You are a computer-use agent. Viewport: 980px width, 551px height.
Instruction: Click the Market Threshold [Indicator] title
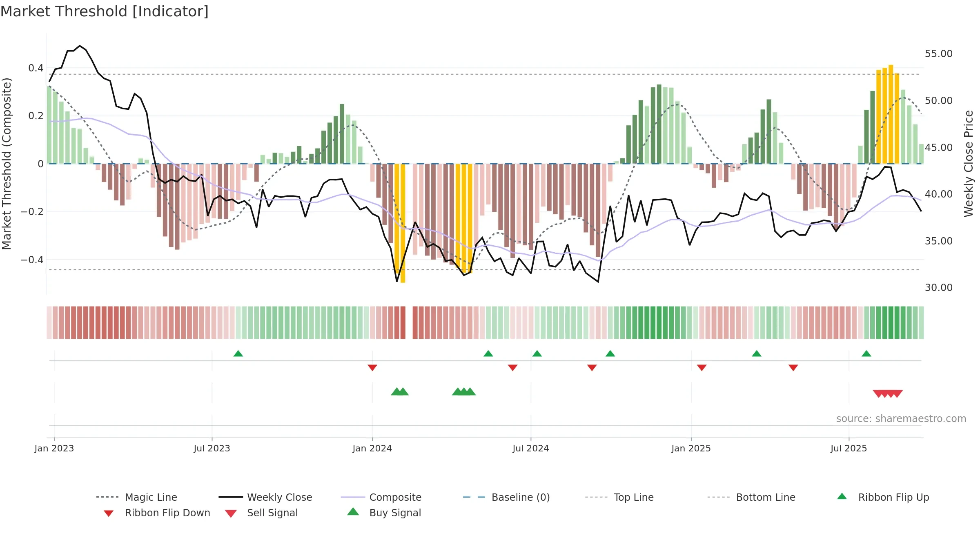tap(105, 11)
